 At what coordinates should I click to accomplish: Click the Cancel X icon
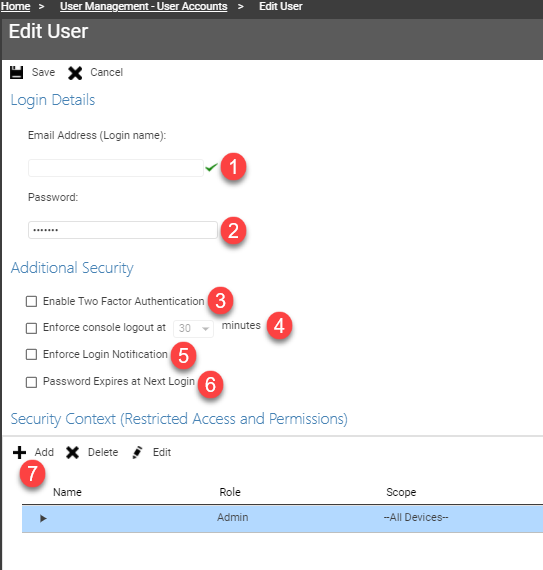(x=75, y=73)
